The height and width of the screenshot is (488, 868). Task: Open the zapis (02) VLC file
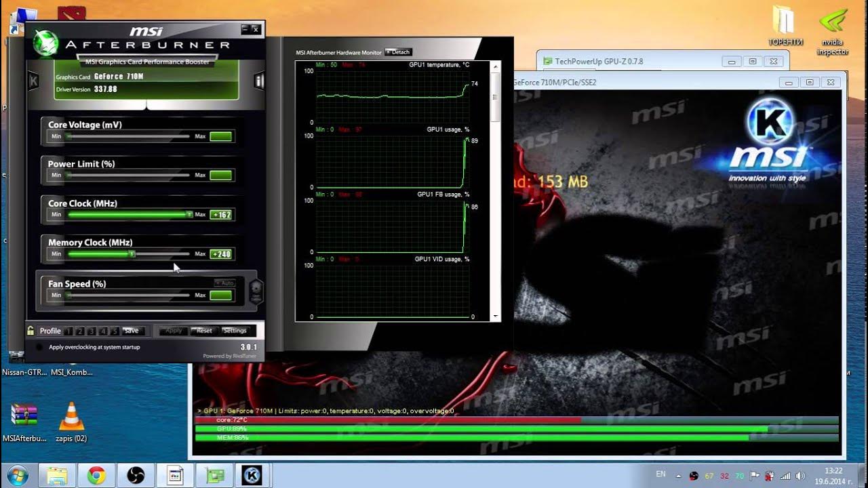(x=71, y=422)
